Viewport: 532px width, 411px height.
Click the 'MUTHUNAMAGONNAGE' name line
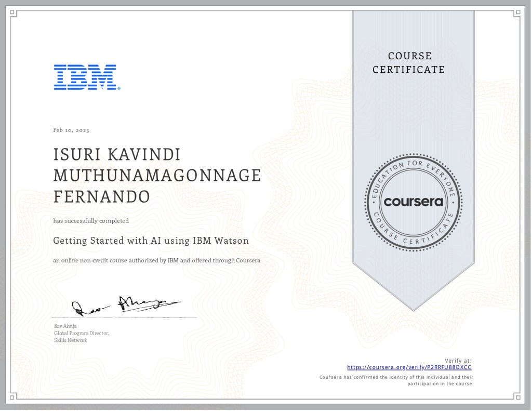click(x=157, y=176)
